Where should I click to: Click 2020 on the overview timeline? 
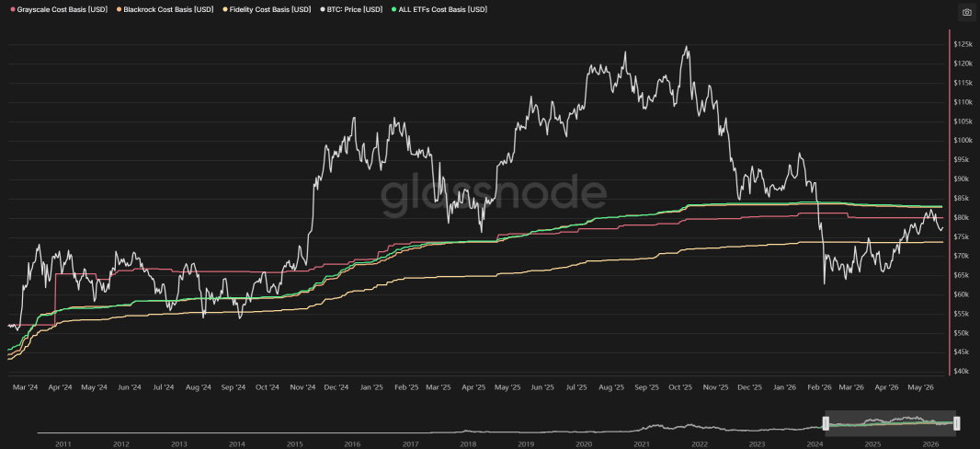coord(584,444)
